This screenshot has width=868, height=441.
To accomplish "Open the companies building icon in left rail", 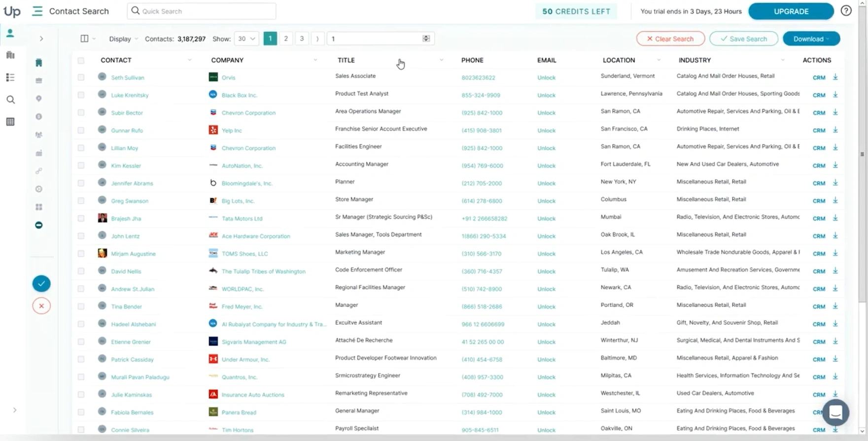I will pyautogui.click(x=10, y=55).
